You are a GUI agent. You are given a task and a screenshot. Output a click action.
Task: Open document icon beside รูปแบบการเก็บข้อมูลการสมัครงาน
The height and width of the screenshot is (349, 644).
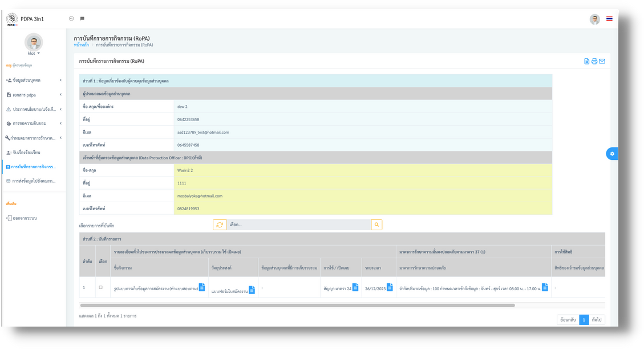(x=202, y=287)
